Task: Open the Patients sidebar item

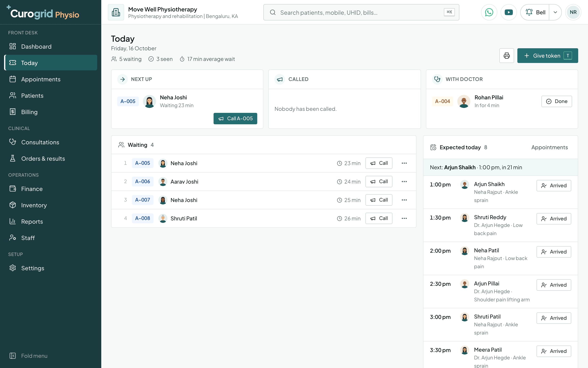Action: pyautogui.click(x=51, y=95)
